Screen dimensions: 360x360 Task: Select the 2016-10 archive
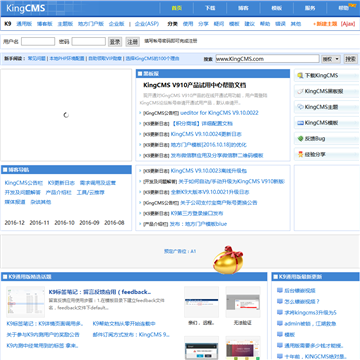tap(64, 223)
